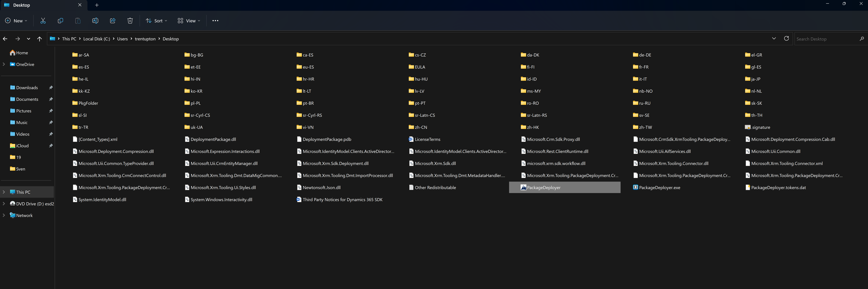Click This PC breadcrumb in address bar
The height and width of the screenshot is (289, 868).
click(69, 39)
